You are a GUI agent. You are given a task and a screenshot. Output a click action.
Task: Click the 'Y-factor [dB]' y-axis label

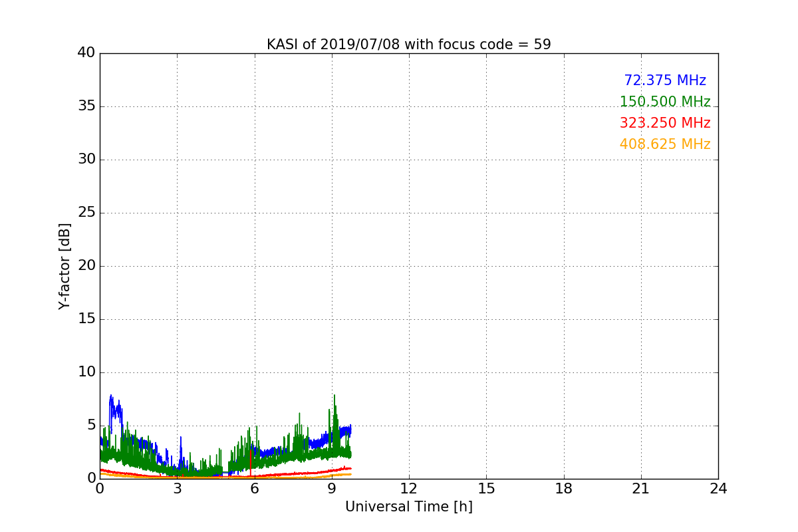tap(65, 266)
